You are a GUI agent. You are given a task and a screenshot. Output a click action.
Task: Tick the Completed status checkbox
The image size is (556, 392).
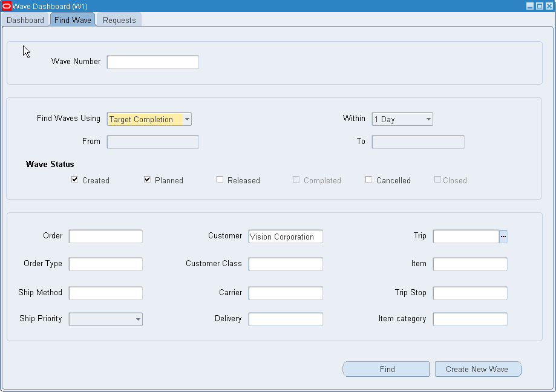coord(296,179)
